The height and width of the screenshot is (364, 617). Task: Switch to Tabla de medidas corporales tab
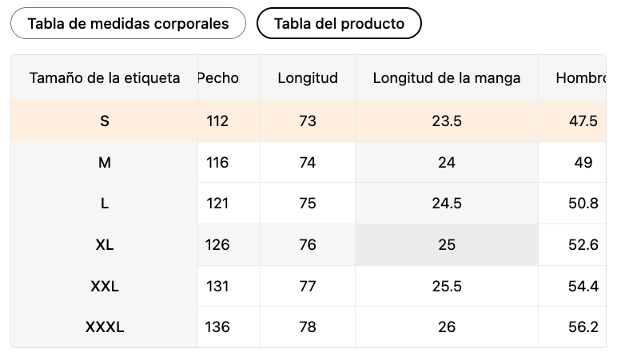[129, 23]
